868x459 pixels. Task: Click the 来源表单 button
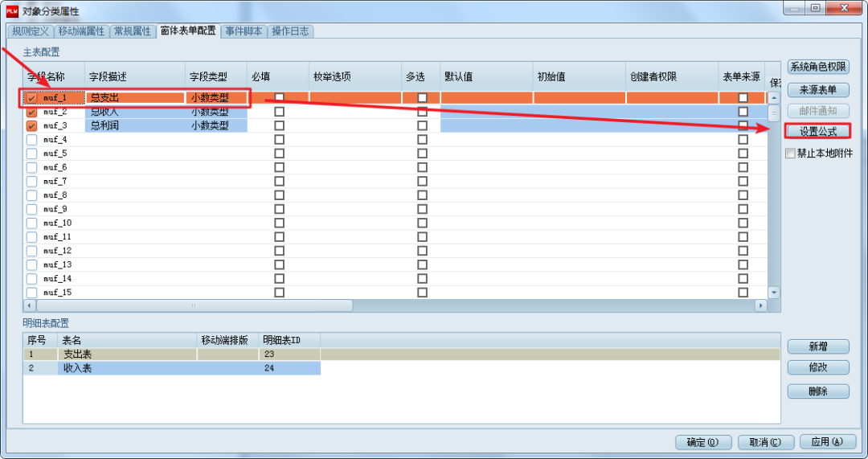(817, 90)
